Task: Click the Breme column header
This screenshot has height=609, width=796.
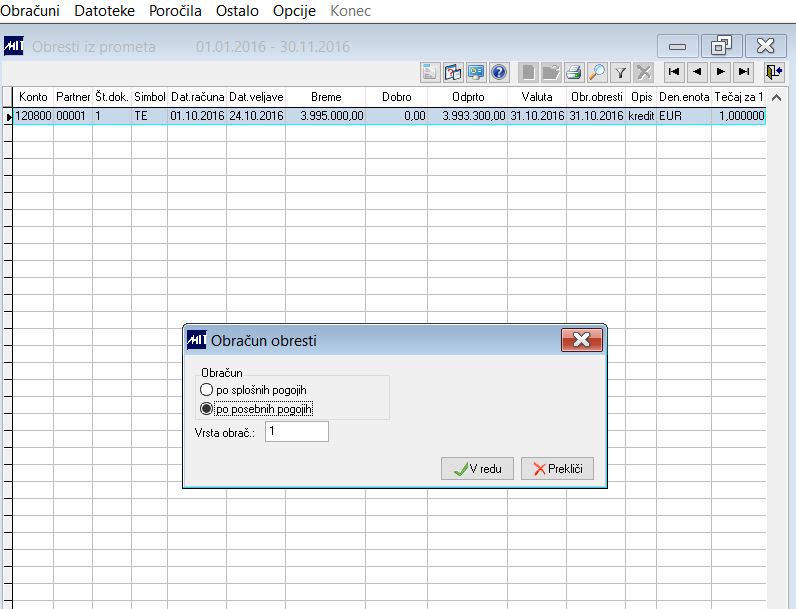Action: click(x=326, y=97)
